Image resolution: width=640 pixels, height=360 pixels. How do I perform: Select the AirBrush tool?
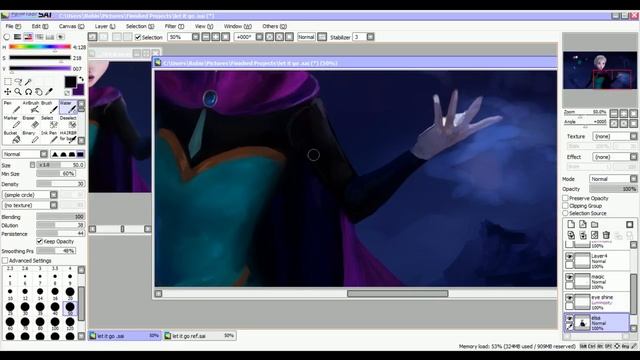pos(31,107)
